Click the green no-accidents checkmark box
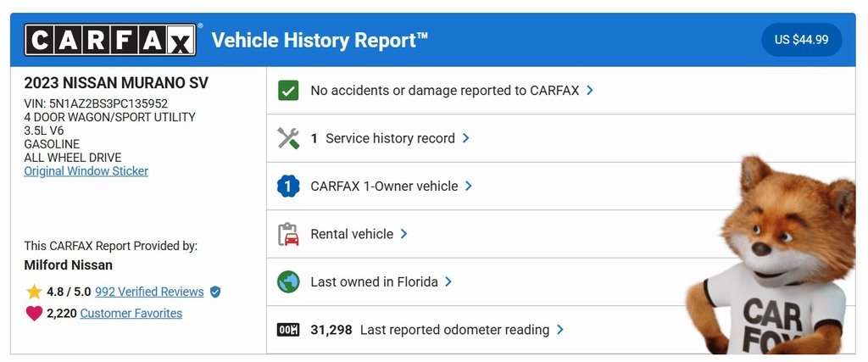The image size is (868, 362). [x=288, y=90]
